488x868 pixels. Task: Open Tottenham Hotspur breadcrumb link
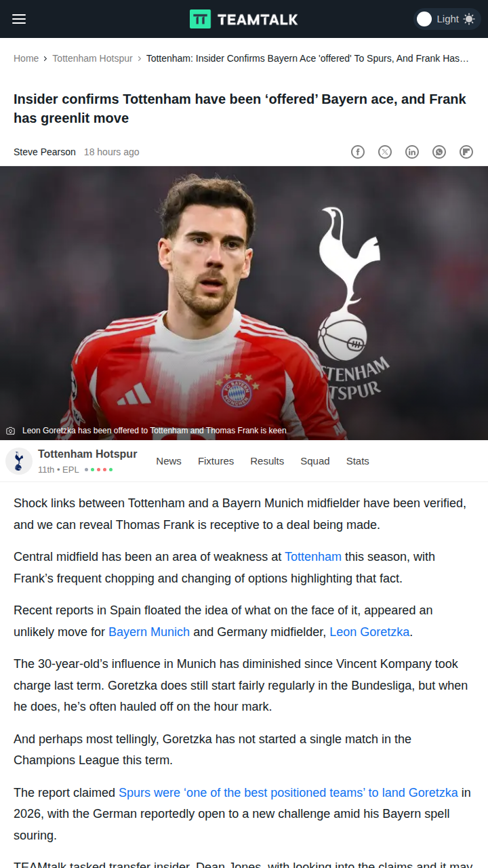(x=92, y=58)
